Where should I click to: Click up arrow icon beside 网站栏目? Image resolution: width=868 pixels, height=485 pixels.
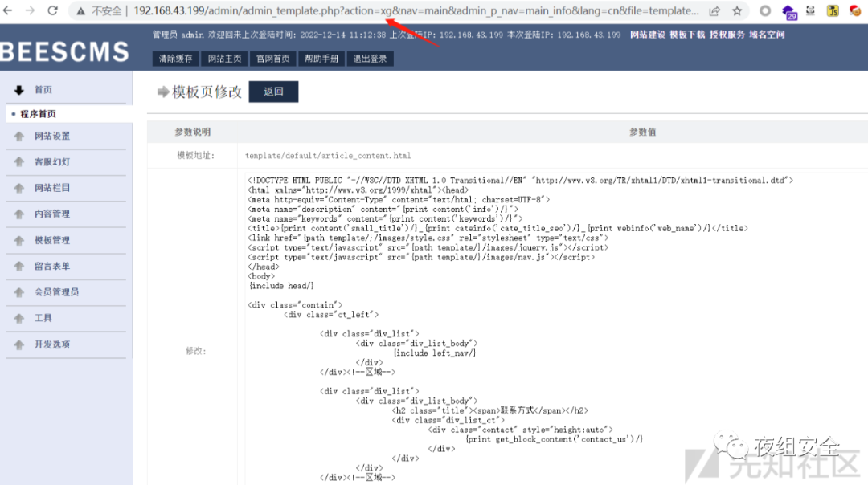pos(19,188)
